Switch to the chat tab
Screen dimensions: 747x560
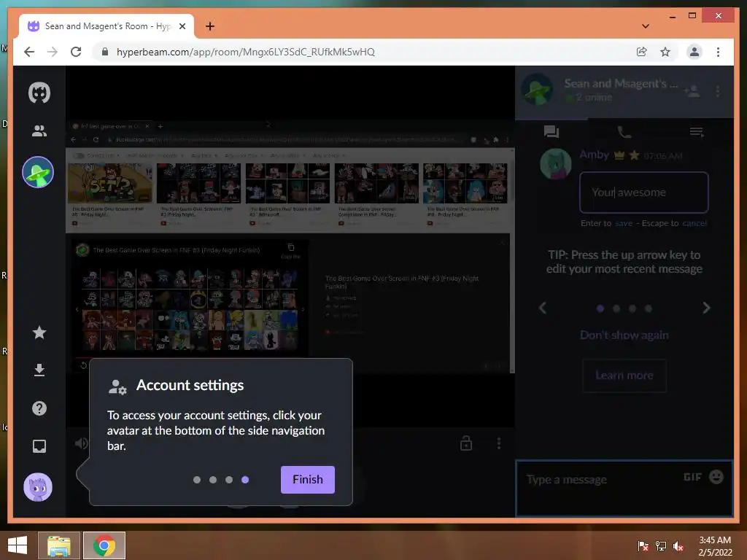coord(551,132)
